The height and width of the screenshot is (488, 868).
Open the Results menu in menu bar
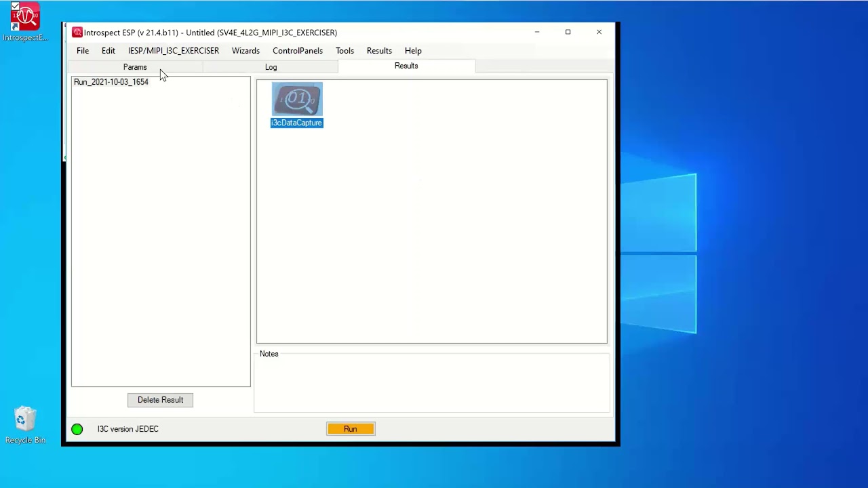(379, 51)
